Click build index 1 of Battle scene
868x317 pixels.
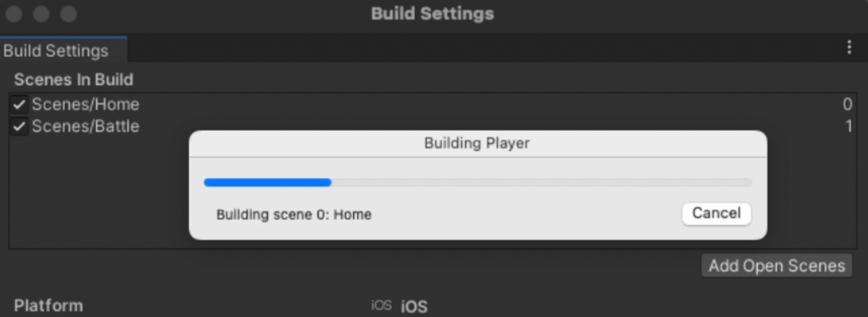[849, 126]
